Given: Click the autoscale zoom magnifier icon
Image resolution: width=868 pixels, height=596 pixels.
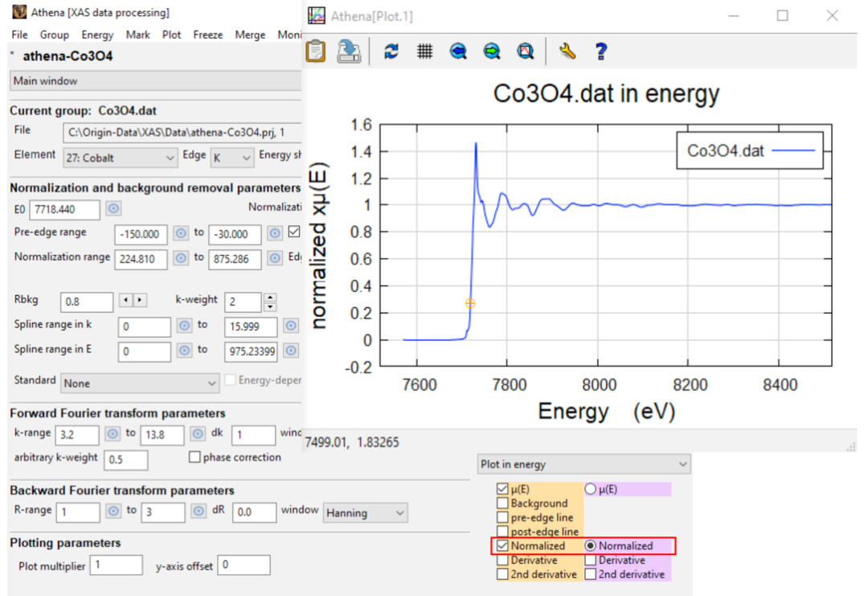Looking at the screenshot, I should click(526, 51).
